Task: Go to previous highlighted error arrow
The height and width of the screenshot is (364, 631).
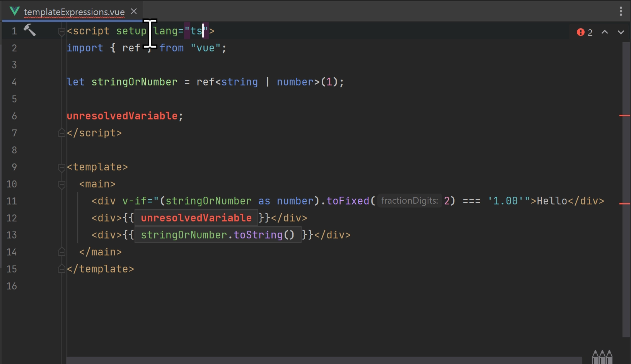Action: coord(605,32)
